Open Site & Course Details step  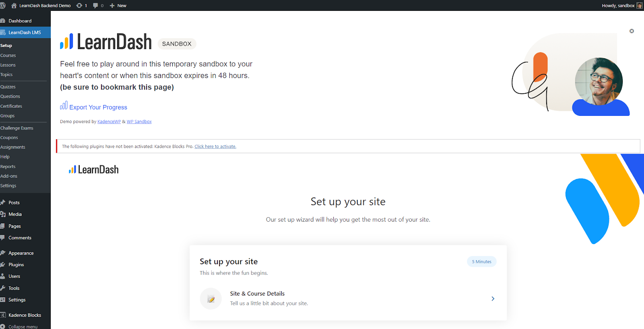[x=348, y=298]
